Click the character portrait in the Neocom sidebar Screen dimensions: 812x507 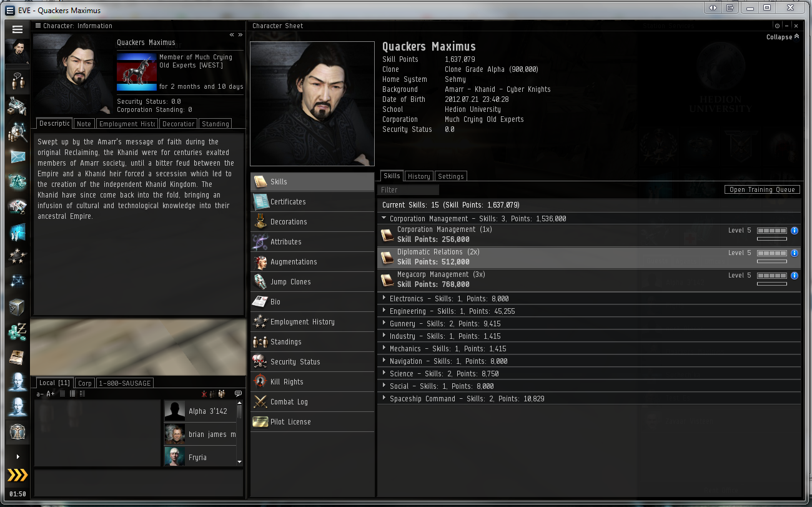(x=17, y=50)
